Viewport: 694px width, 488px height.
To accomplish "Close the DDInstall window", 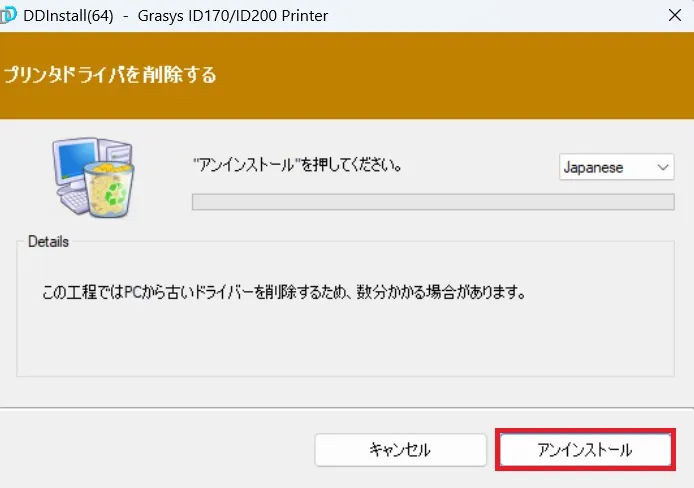I will click(x=675, y=15).
